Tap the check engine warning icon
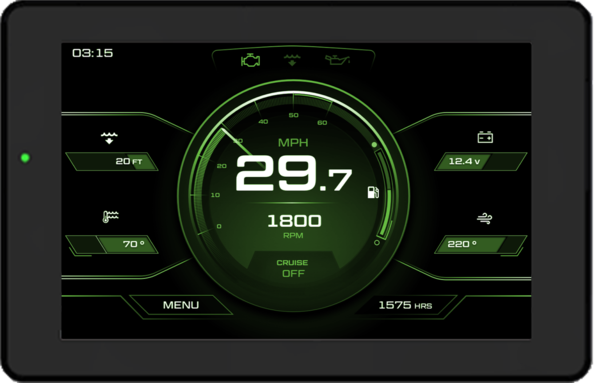The height and width of the screenshot is (383, 600). pos(251,60)
